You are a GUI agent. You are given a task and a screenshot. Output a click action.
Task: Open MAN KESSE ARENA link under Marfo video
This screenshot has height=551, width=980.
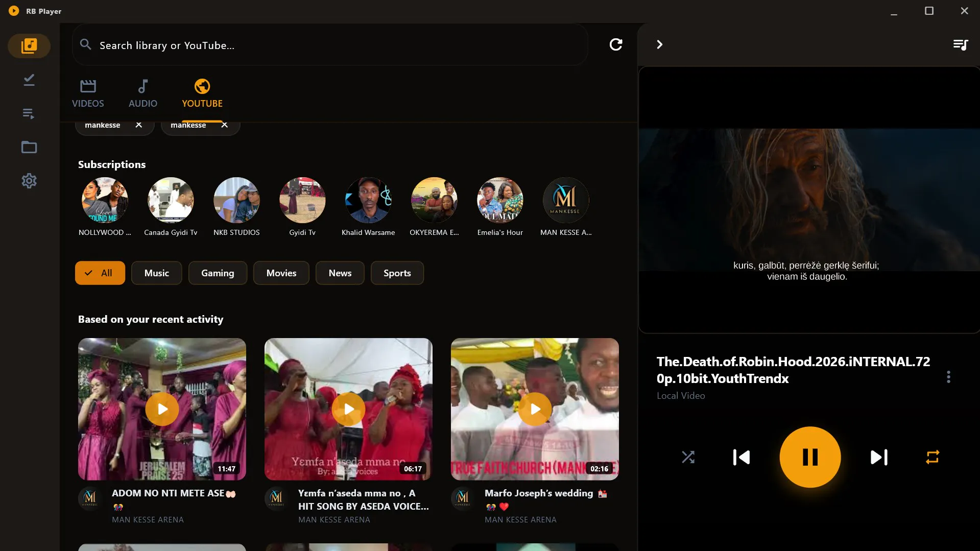pyautogui.click(x=520, y=520)
